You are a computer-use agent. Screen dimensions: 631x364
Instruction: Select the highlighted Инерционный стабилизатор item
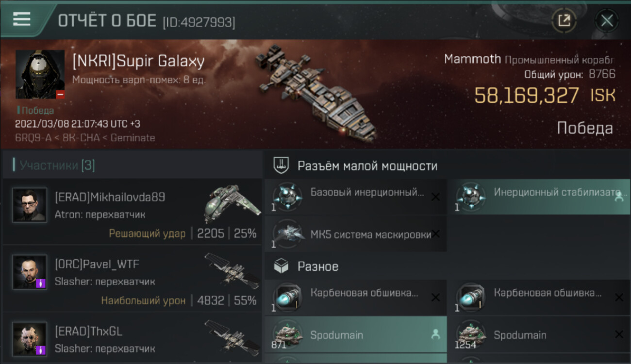[539, 197]
